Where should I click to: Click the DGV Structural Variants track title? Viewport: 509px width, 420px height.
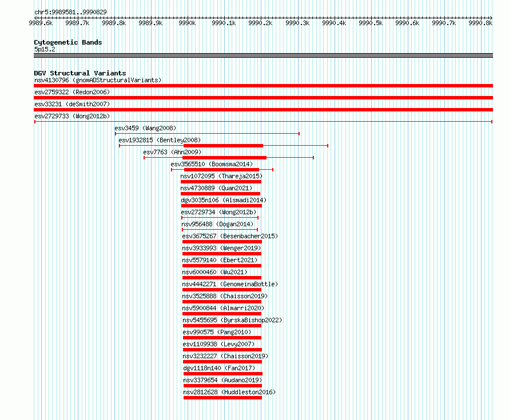point(80,73)
